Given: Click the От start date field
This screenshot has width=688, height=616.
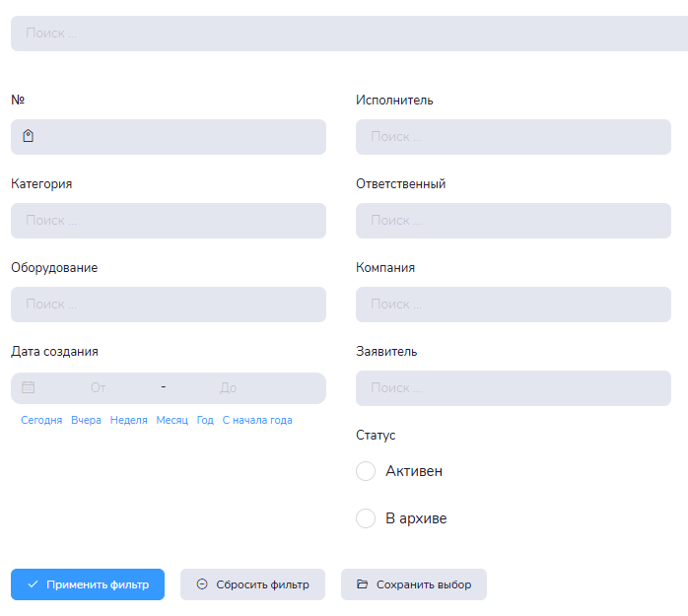Looking at the screenshot, I should click(99, 388).
